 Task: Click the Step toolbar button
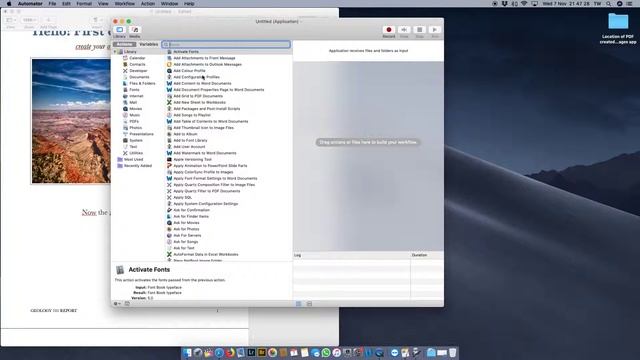[x=404, y=31]
